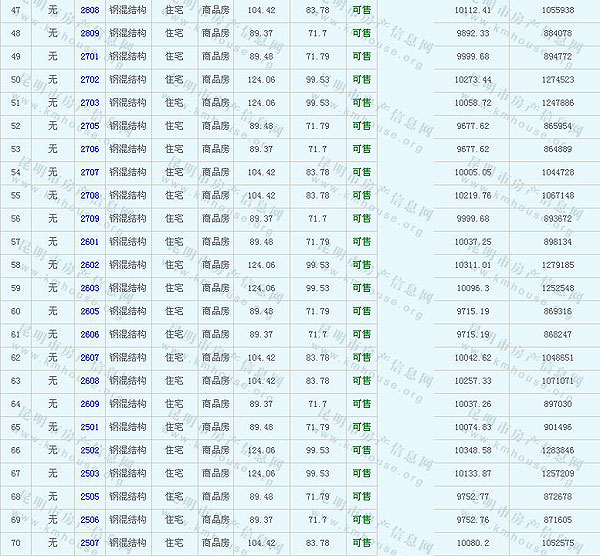Open unit 2503 link
600x556 pixels.
point(89,473)
